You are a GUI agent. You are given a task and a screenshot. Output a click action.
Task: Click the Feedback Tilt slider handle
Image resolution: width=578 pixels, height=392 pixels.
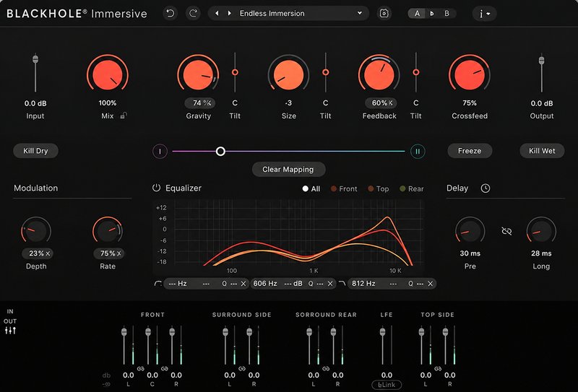pos(416,72)
